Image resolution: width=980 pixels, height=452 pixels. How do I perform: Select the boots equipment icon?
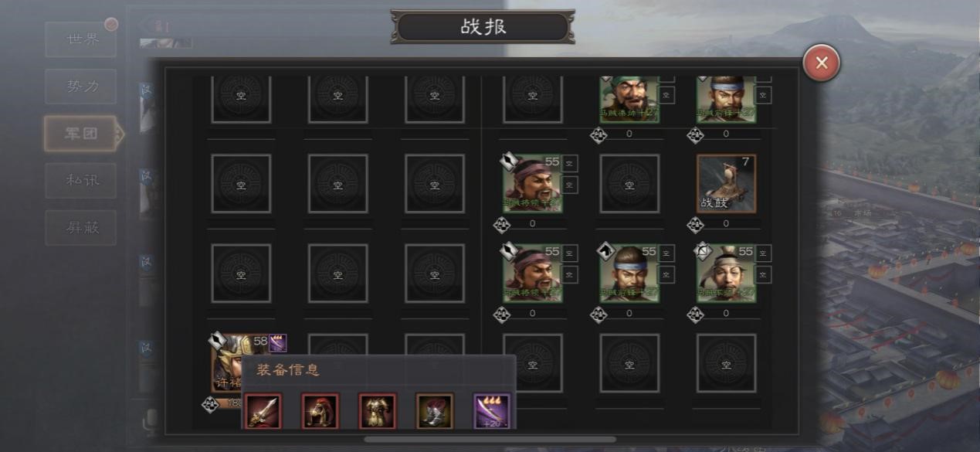click(434, 411)
